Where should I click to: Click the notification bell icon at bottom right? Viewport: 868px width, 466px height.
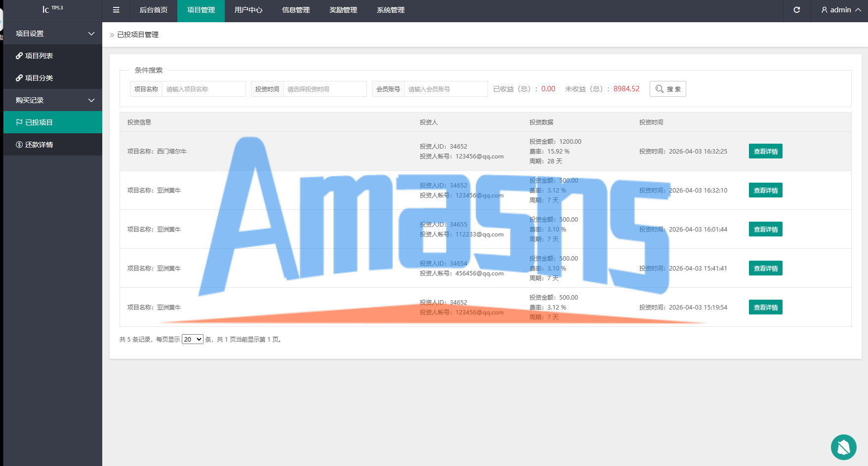[x=844, y=447]
